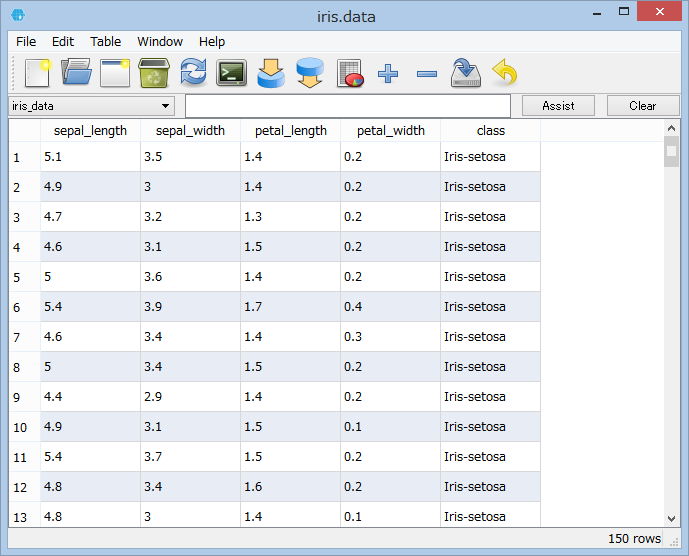Open the terminal console icon
689x556 pixels.
[232, 73]
